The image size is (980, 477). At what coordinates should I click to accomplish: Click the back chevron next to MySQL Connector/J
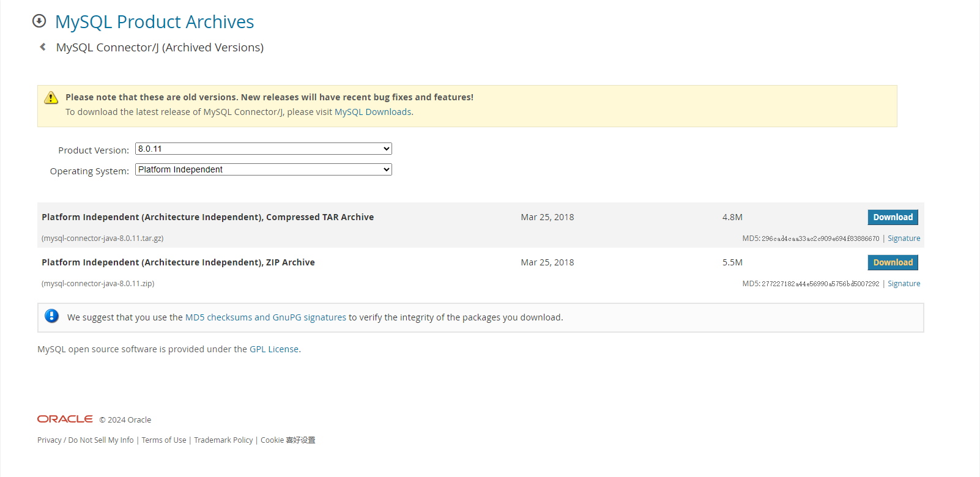point(43,47)
